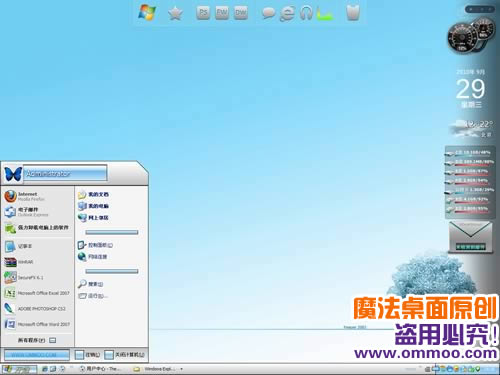500x375 pixels.
Task: Click the taskbar dropdown arrow after Windows Explorer
Action: tap(182, 369)
